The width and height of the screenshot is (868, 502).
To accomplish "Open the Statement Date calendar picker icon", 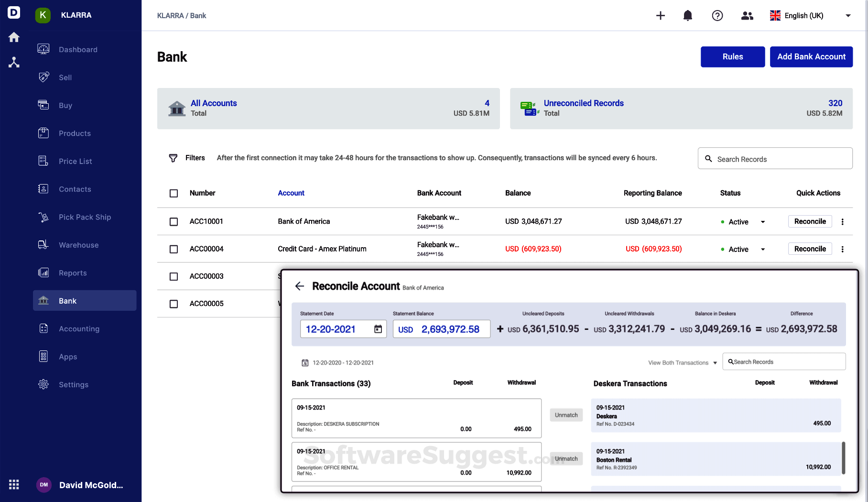I will (x=378, y=329).
